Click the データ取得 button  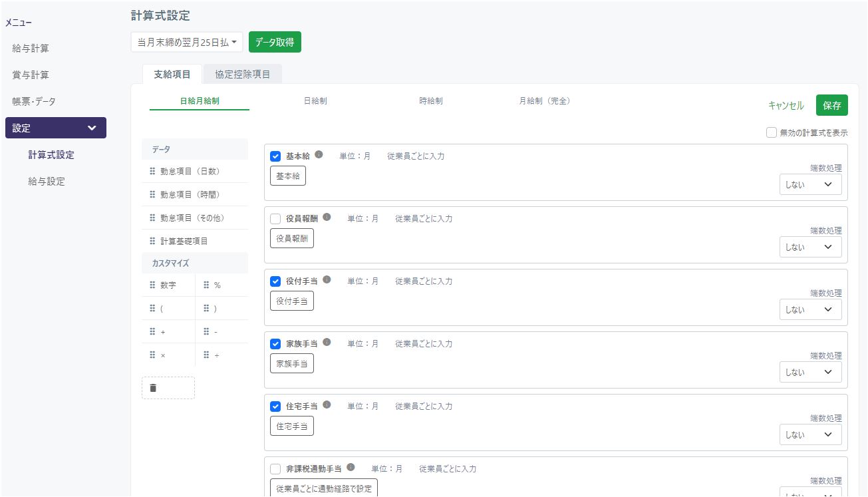275,41
